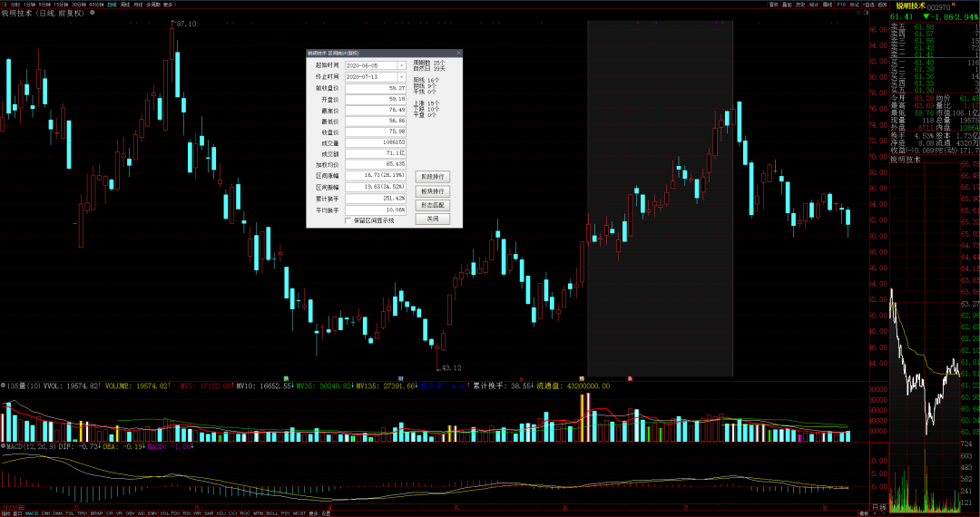Expand the 更多 periods menu
The width and height of the screenshot is (980, 517).
170,5
